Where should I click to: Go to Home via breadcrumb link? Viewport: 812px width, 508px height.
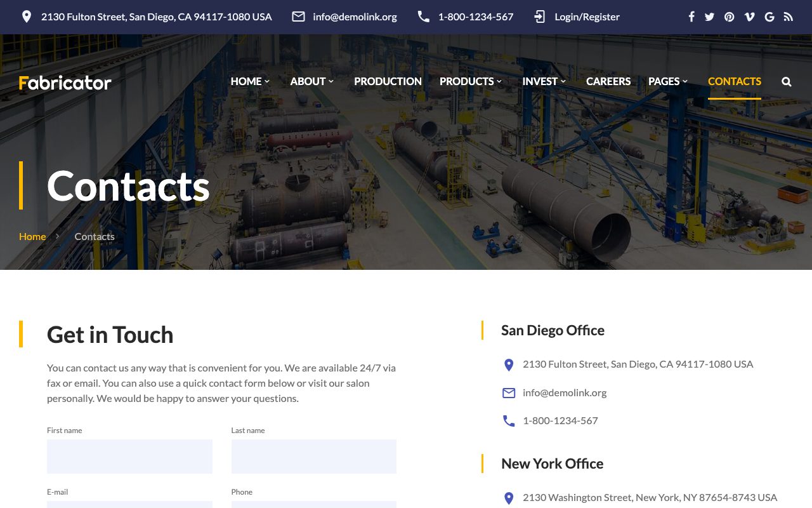point(32,236)
